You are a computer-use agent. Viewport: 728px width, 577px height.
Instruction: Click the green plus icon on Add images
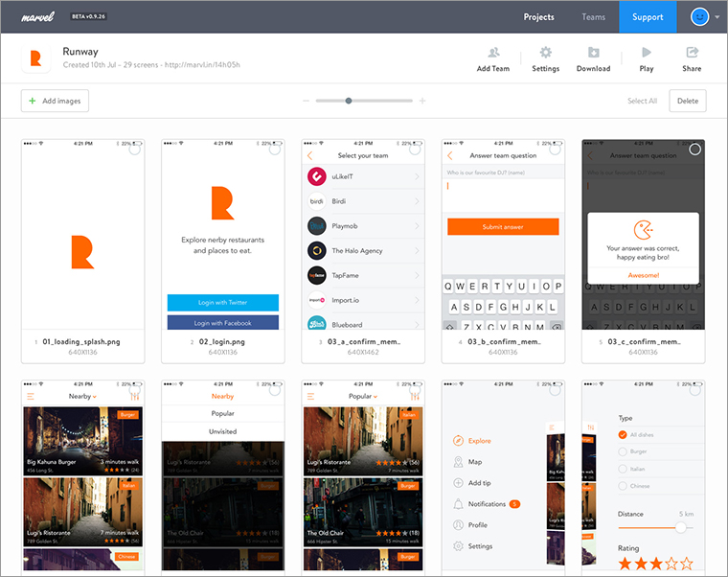pos(33,101)
